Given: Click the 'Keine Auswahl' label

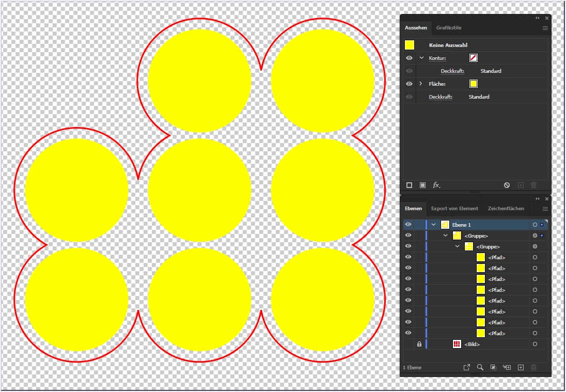Looking at the screenshot, I should coord(448,45).
